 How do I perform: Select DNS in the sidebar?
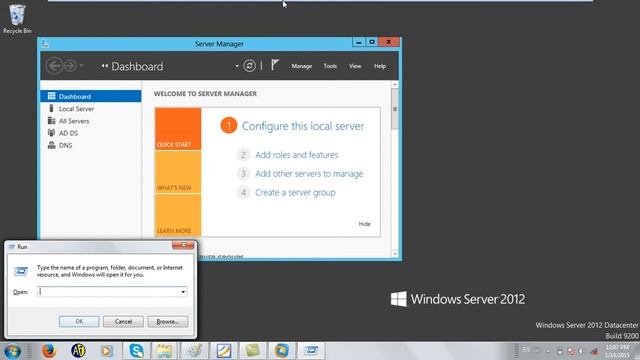coord(91,145)
